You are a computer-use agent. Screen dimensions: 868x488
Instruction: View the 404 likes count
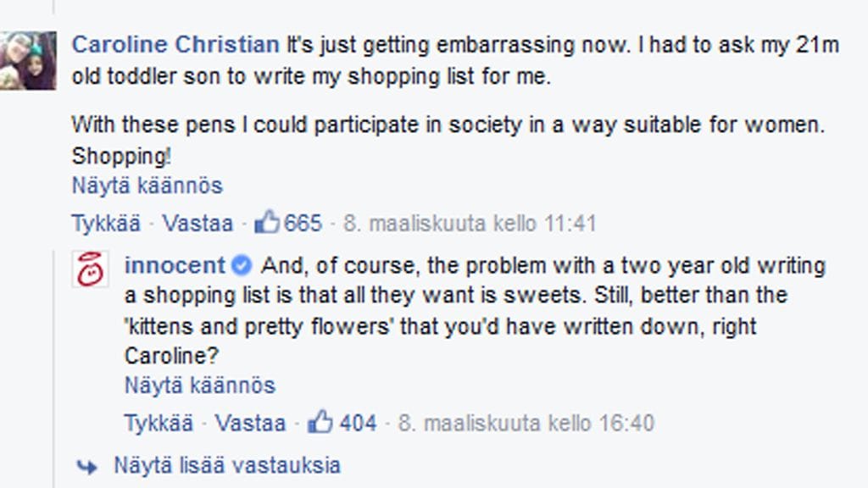358,422
